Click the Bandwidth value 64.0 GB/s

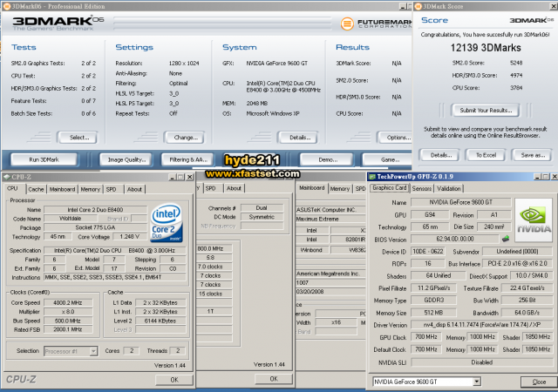coord(527,313)
